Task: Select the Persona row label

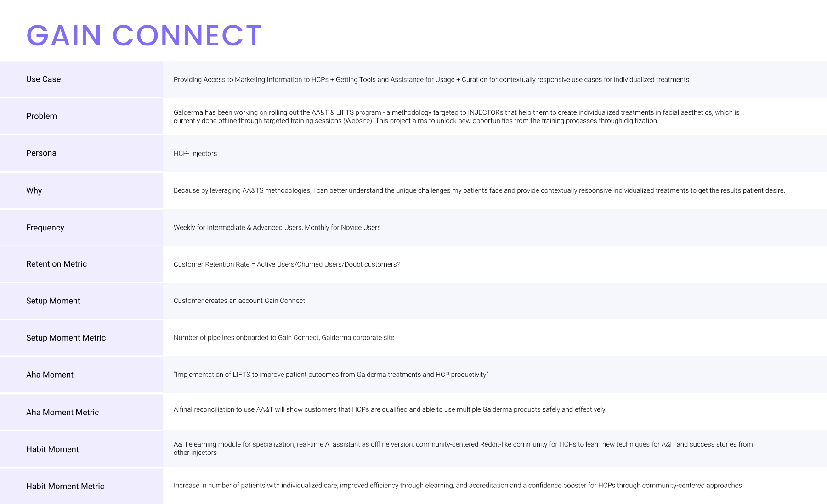Action: coord(41,153)
